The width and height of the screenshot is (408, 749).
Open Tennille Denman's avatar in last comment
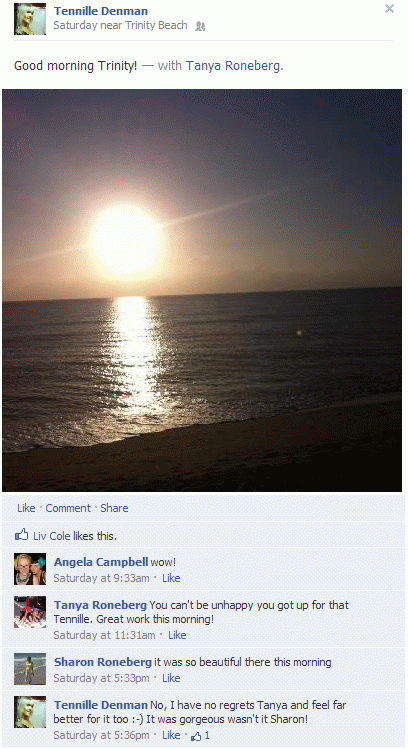click(30, 712)
